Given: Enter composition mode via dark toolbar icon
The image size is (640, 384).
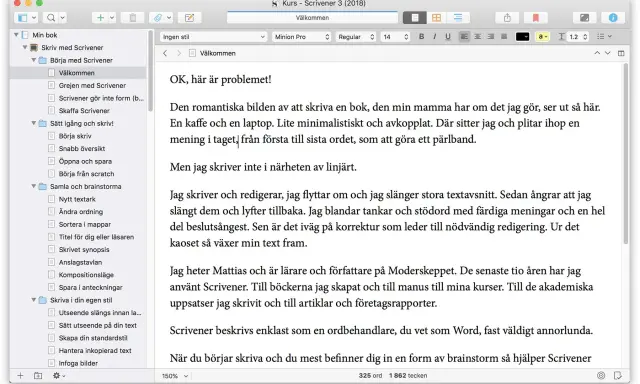Looking at the screenshot, I should pos(584,18).
